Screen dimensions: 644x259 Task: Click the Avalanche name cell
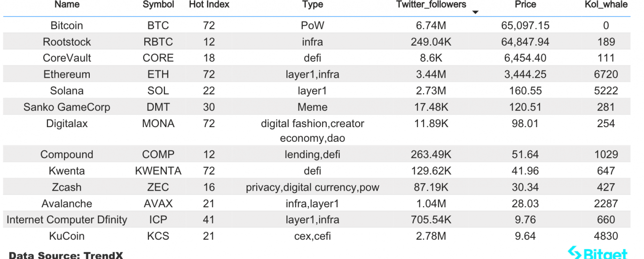point(67,203)
